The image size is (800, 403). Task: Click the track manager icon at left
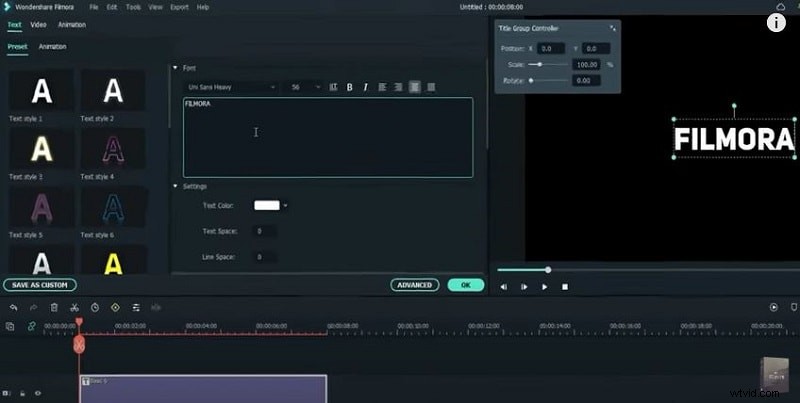[x=7, y=393]
